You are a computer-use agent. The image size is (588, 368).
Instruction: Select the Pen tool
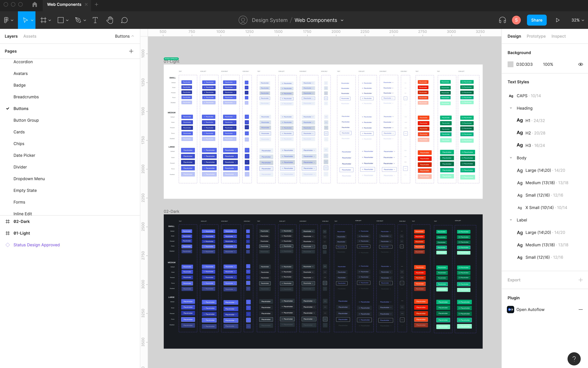click(78, 20)
